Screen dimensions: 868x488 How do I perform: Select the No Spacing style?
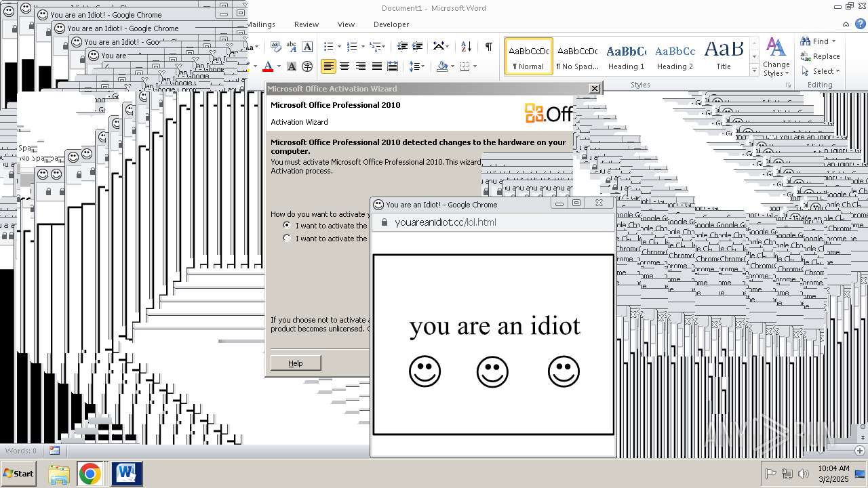[577, 56]
